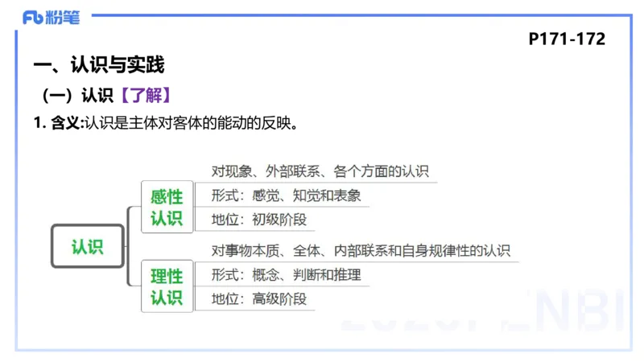The width and height of the screenshot is (644, 362).
Task: Select the root 认识 node box
Action: [x=88, y=246]
